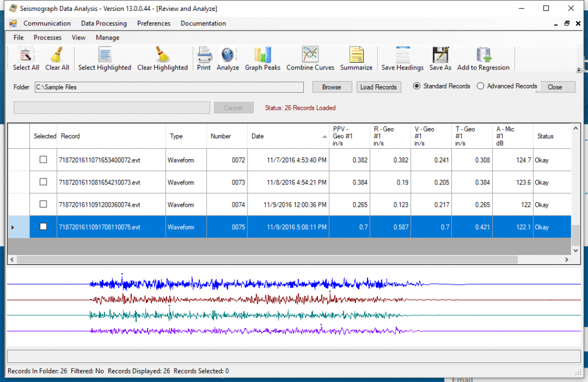Click the Clear All broom icon
Screen dimensions: 588x382
tap(57, 57)
